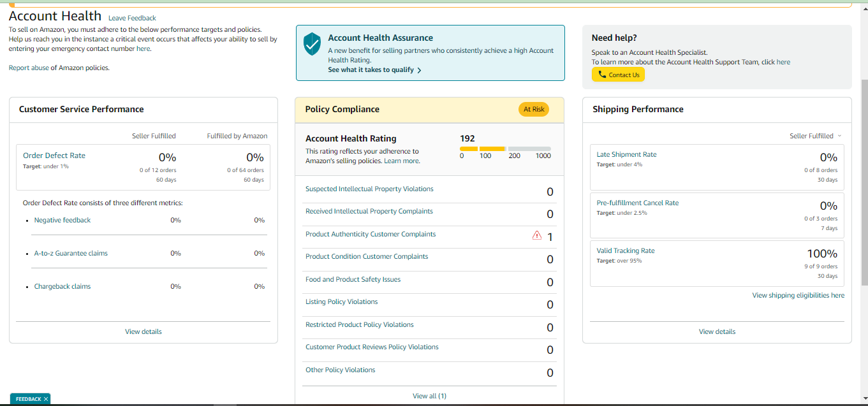Click the emergency contact 'here' link
The height and width of the screenshot is (406, 868).
click(x=143, y=48)
